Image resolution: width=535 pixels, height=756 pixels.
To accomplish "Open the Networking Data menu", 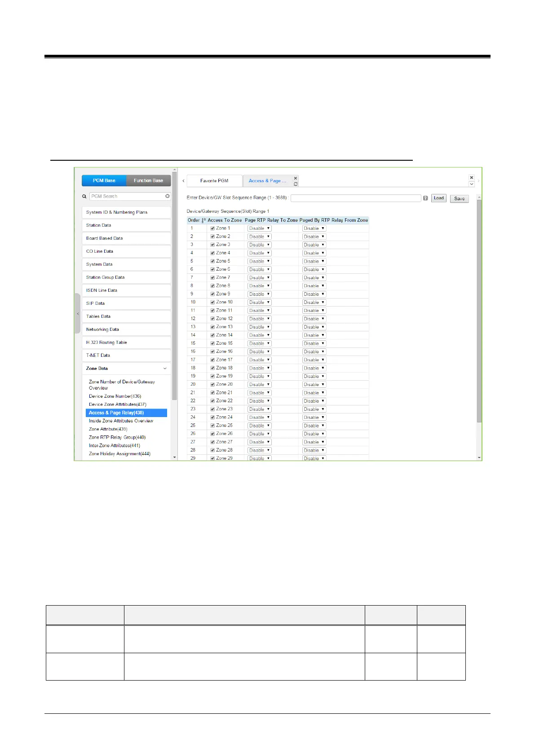I will point(126,330).
